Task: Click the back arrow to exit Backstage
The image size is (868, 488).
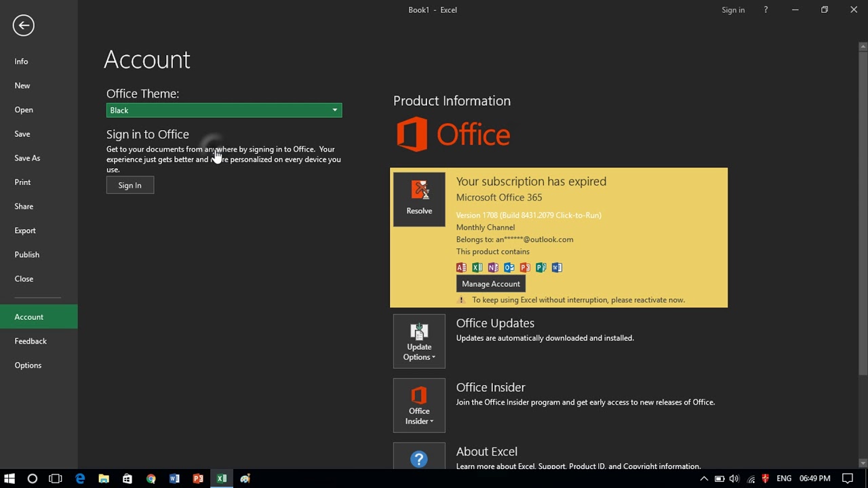Action: (x=23, y=26)
